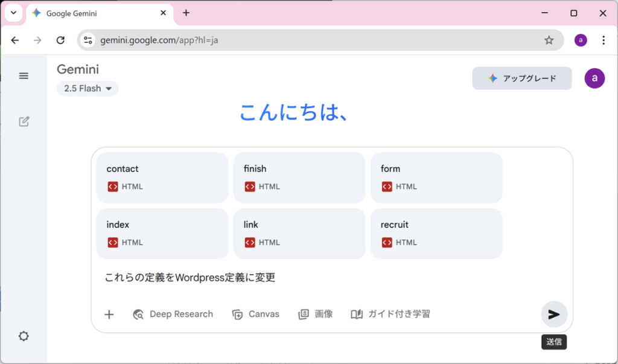The width and height of the screenshot is (618, 364).
Task: Open the Chrome three-dot menu
Action: click(604, 40)
